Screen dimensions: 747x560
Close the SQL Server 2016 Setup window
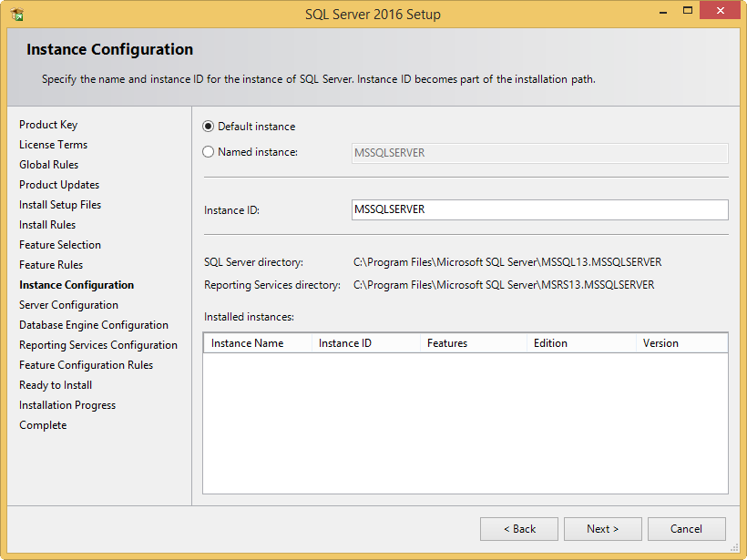click(x=720, y=11)
